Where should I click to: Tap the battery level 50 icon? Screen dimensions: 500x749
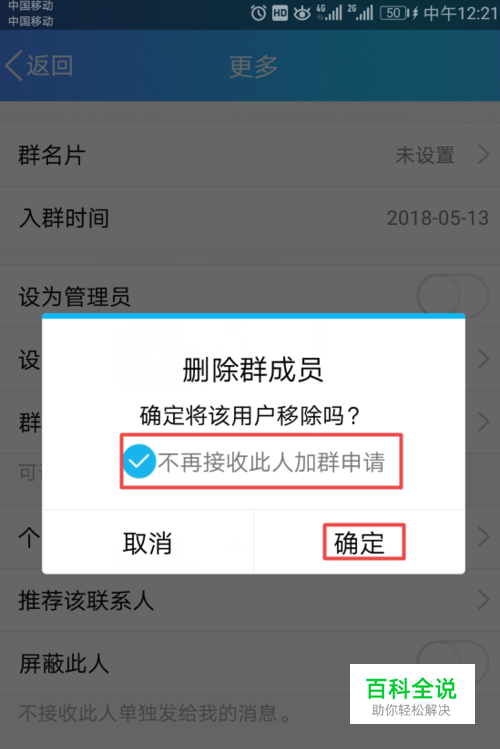click(394, 13)
